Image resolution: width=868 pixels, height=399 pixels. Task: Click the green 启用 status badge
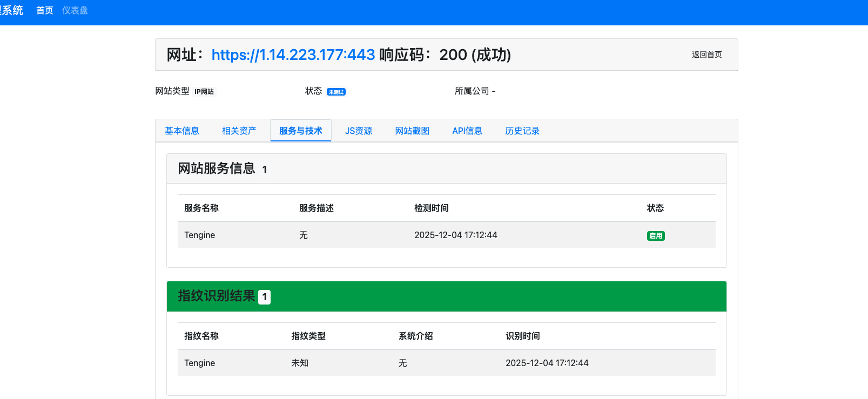click(655, 236)
